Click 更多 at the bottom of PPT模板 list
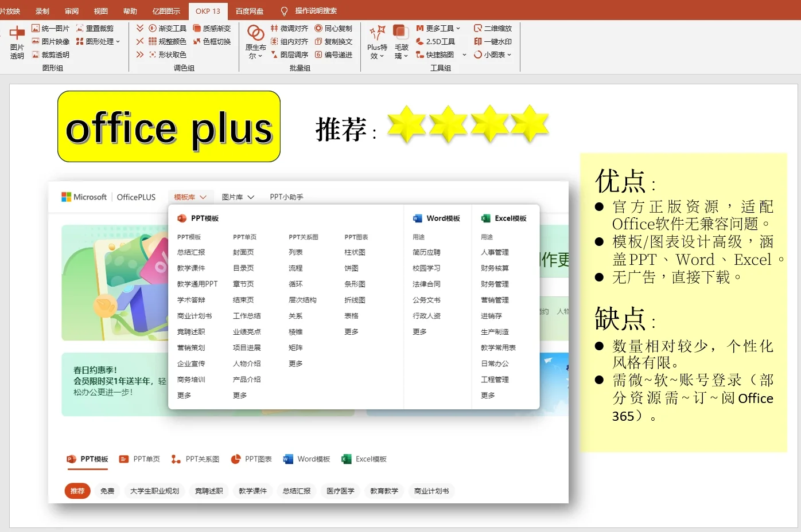The height and width of the screenshot is (532, 801). [183, 394]
